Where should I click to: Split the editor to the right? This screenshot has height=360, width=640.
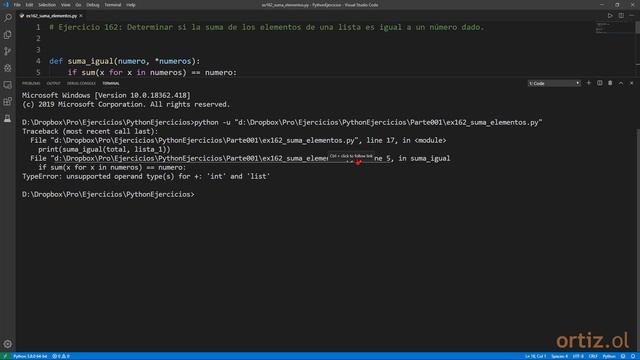coord(621,16)
